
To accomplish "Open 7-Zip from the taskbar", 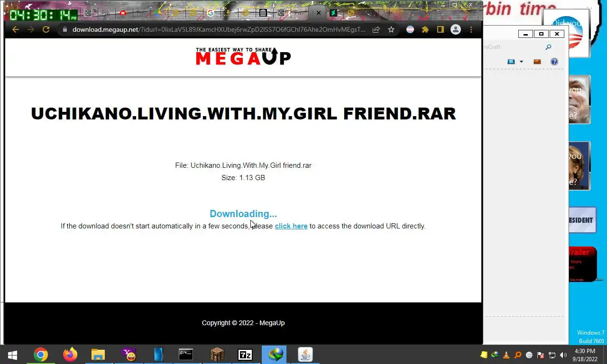I will (x=245, y=355).
